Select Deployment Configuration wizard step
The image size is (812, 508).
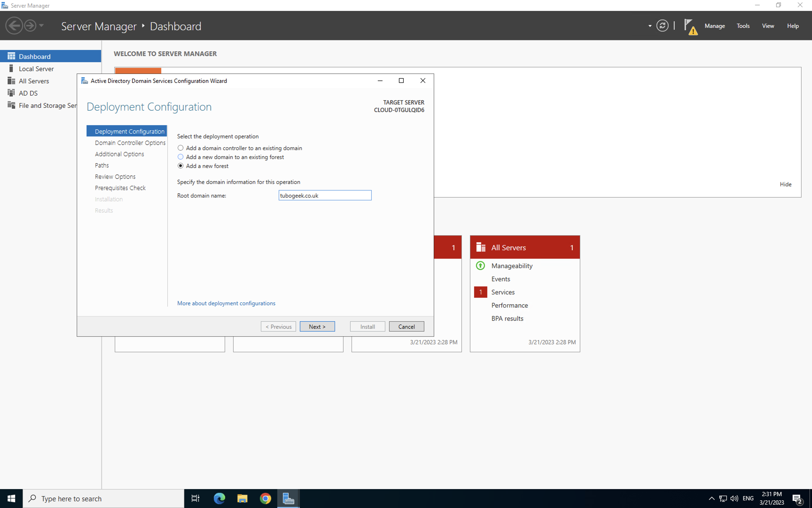click(126, 131)
